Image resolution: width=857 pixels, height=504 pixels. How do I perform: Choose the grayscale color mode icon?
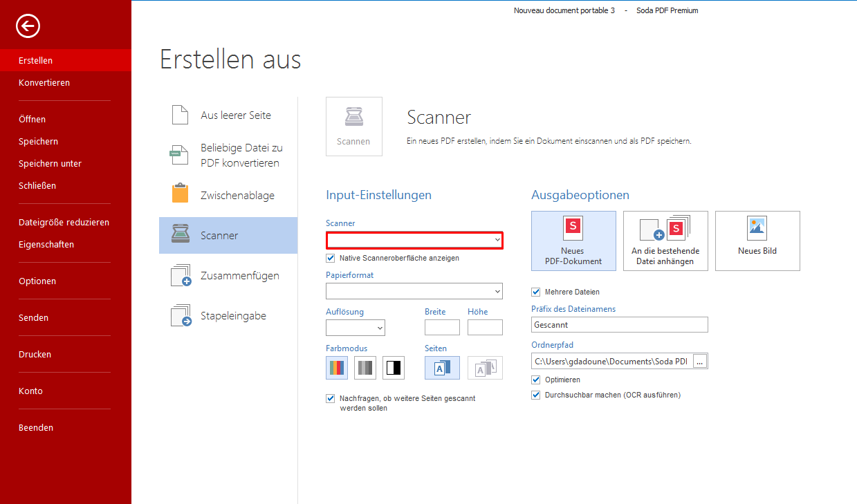tap(365, 368)
